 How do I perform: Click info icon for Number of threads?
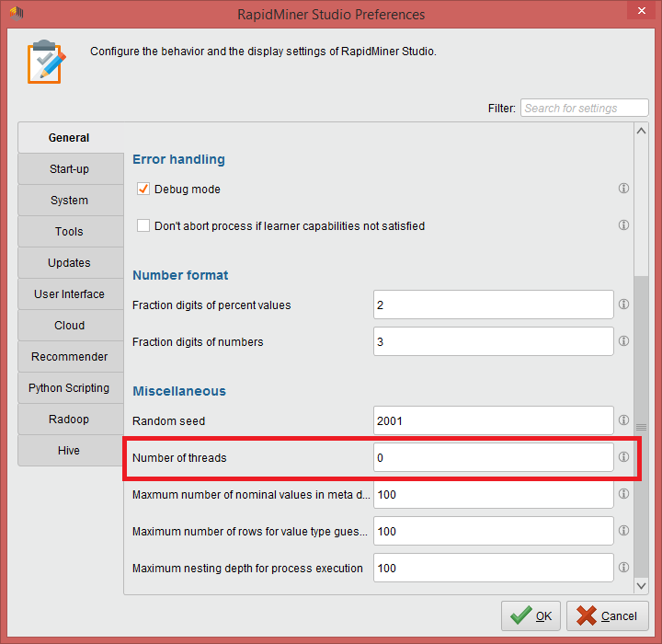point(623,457)
